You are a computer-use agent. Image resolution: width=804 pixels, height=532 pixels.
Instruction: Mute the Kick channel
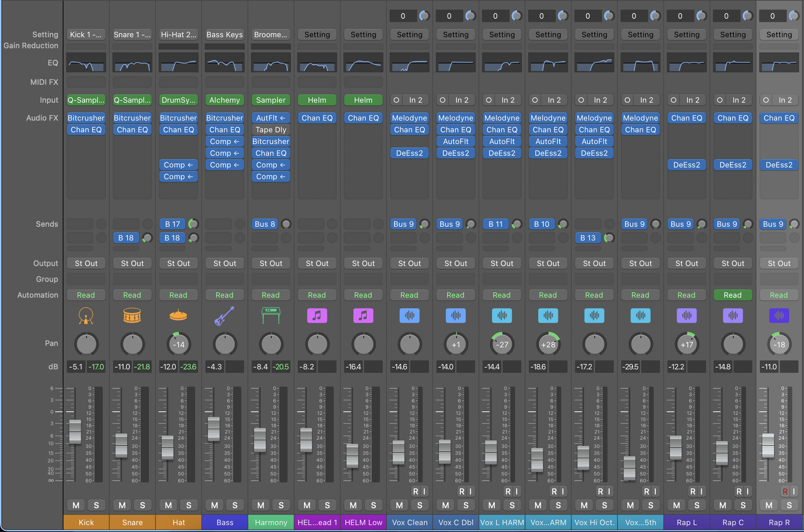76,505
